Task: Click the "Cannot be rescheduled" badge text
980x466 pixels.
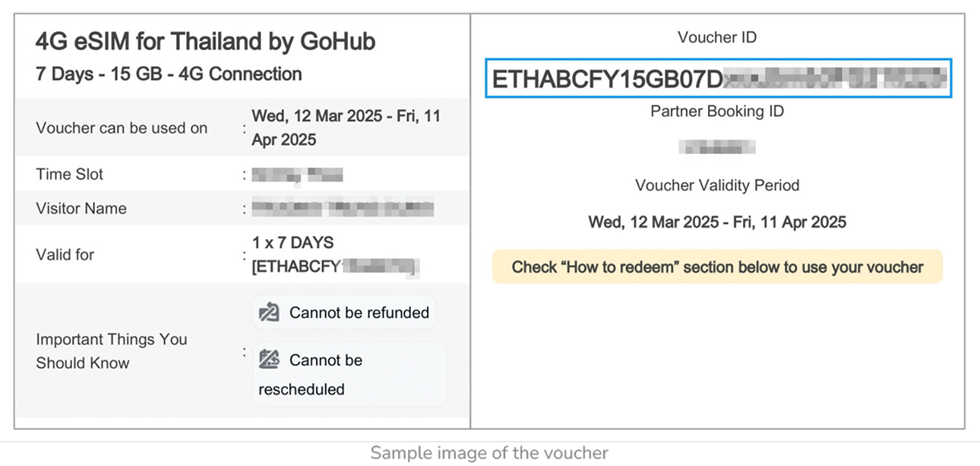Action: click(x=325, y=361)
